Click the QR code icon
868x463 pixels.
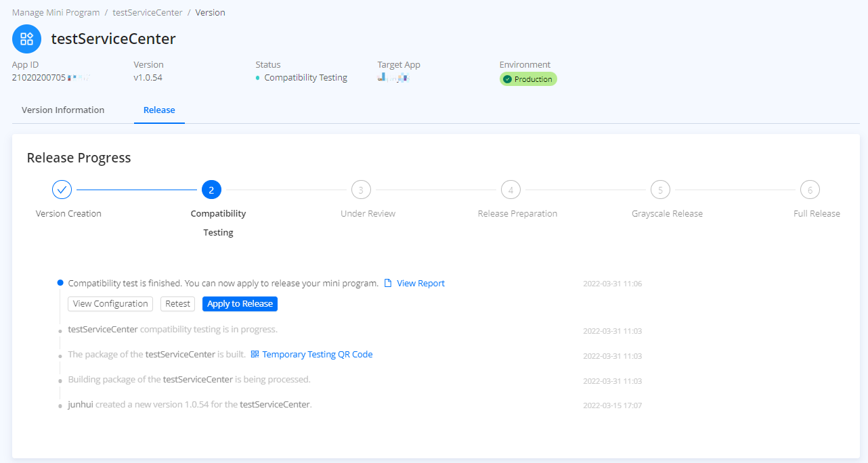click(255, 354)
